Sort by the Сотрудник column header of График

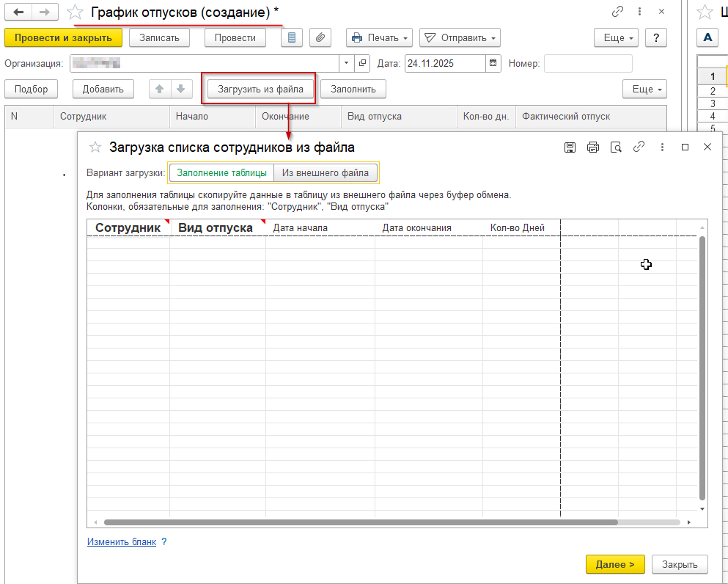111,116
